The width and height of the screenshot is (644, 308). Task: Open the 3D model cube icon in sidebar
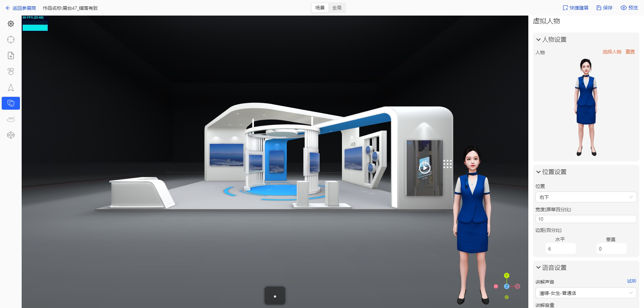click(x=10, y=135)
